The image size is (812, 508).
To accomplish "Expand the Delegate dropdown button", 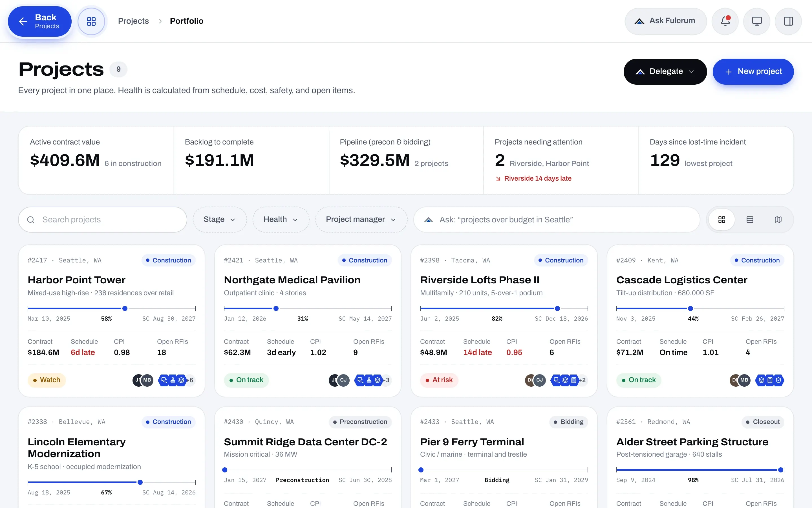I will click(x=665, y=72).
